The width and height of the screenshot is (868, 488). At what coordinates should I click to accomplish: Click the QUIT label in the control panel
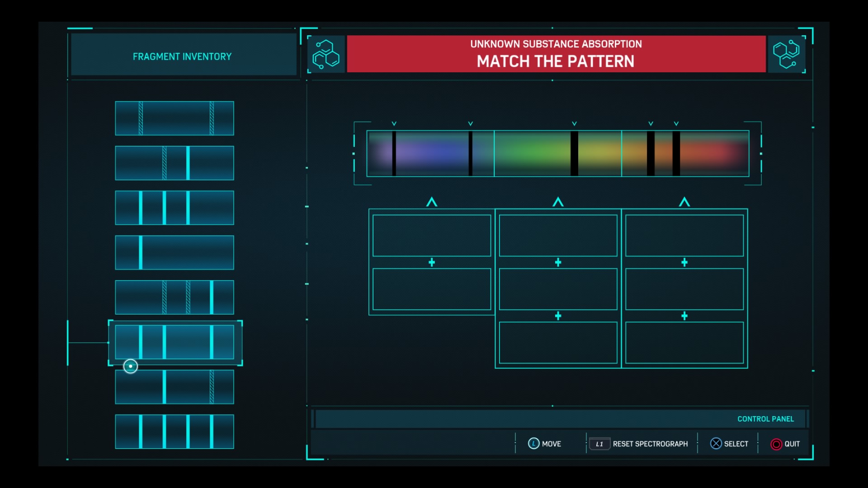click(x=792, y=444)
